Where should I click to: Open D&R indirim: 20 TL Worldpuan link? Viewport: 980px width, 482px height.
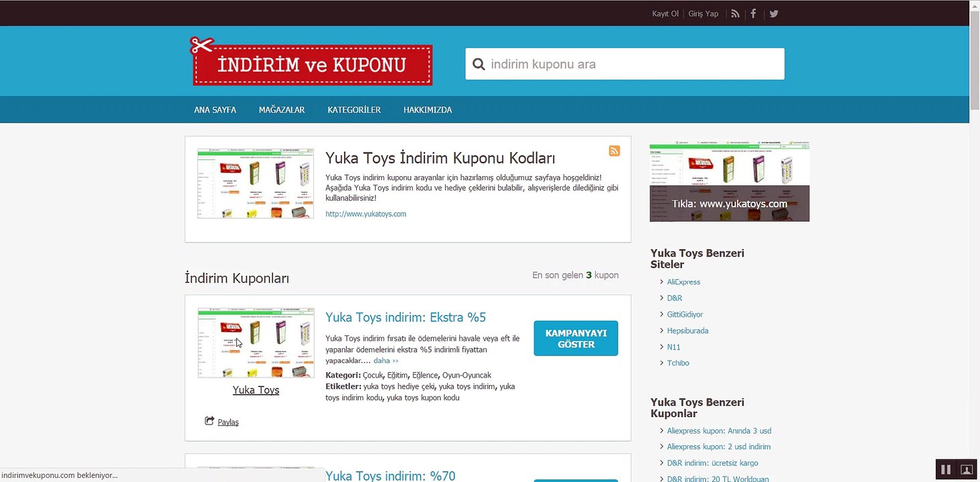718,479
